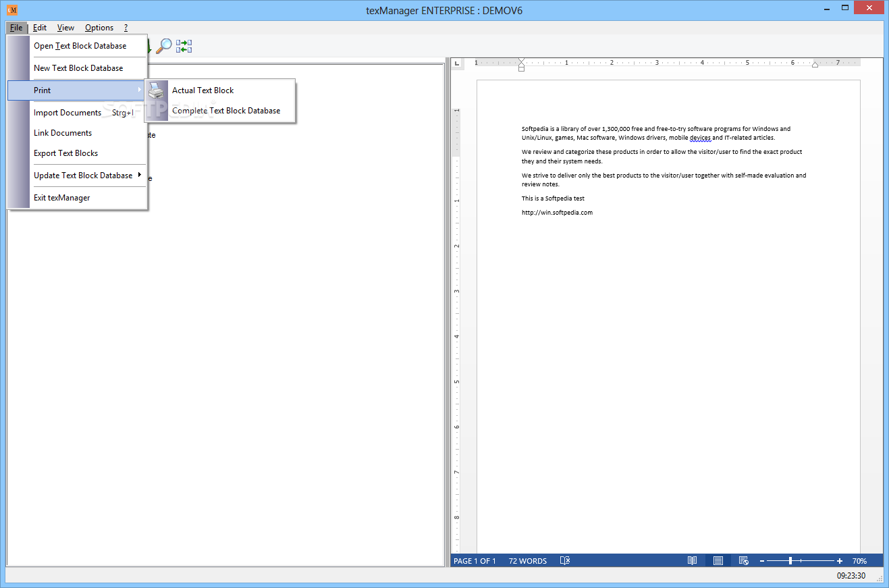Image resolution: width=889 pixels, height=588 pixels.
Task: Expand the Print submenu entry
Action: click(x=77, y=90)
